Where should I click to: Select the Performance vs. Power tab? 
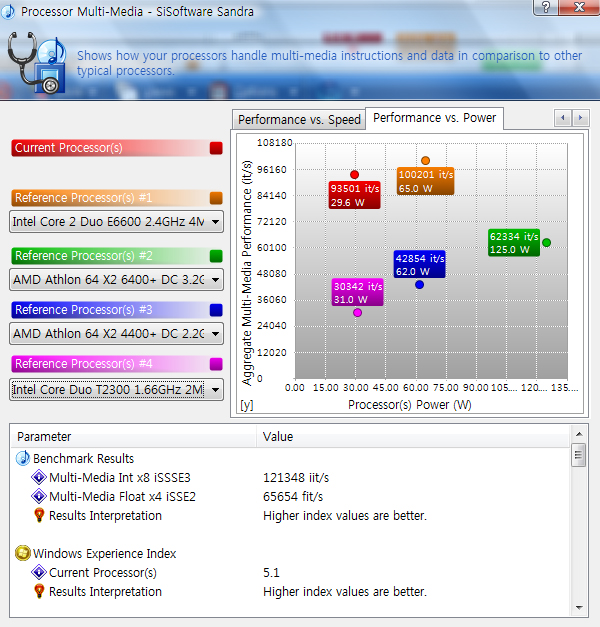[434, 118]
